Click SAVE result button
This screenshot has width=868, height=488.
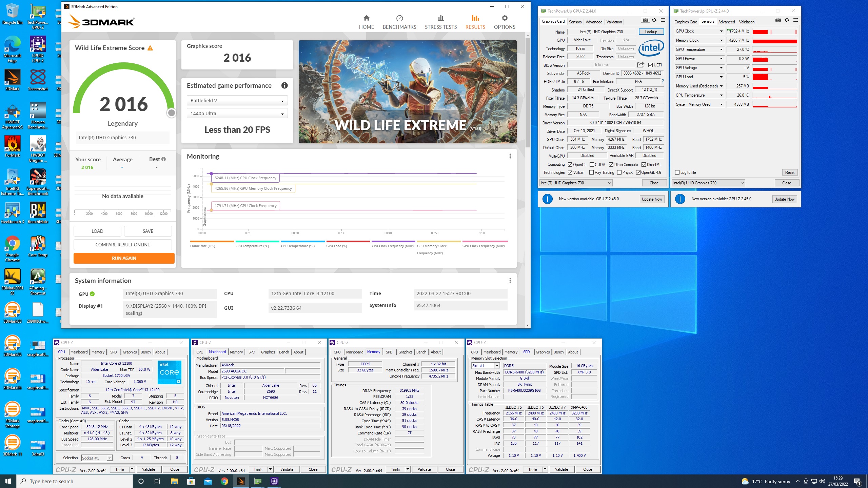point(148,231)
